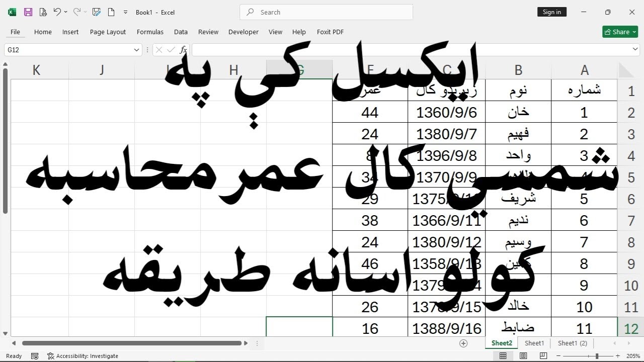Switch to Page Layout view icon
The width and height of the screenshot is (644, 362).
[x=523, y=356]
